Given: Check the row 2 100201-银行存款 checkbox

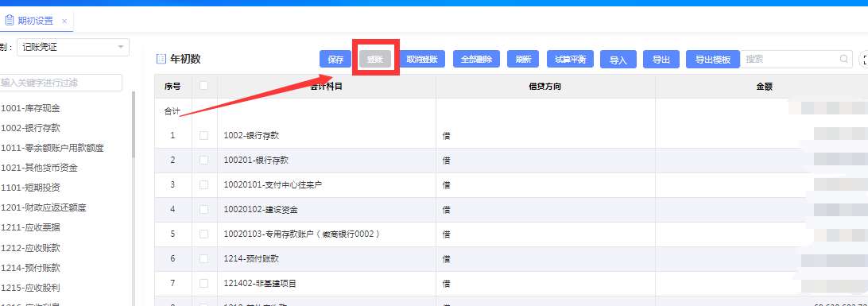Looking at the screenshot, I should click(x=203, y=160).
